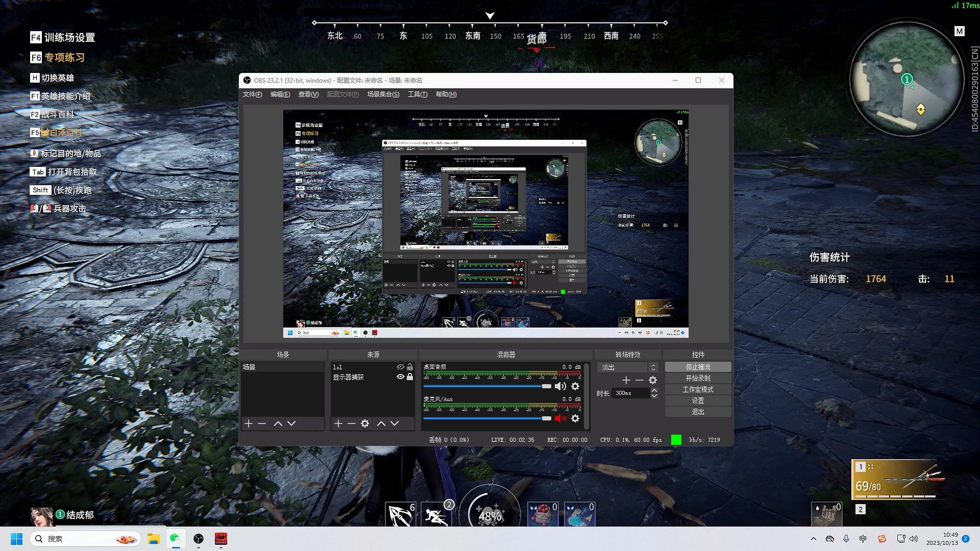This screenshot has height=551, width=980.
Task: Open transition properties gear
Action: click(653, 380)
